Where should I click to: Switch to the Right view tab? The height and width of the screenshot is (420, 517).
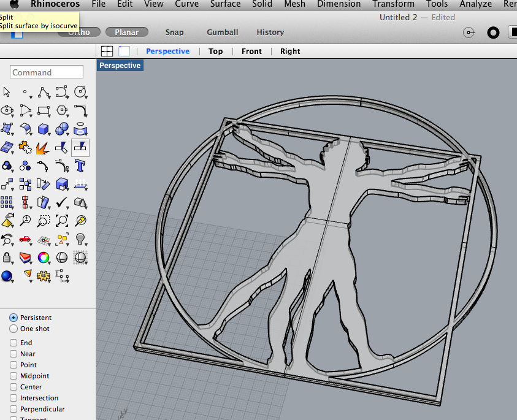(290, 51)
